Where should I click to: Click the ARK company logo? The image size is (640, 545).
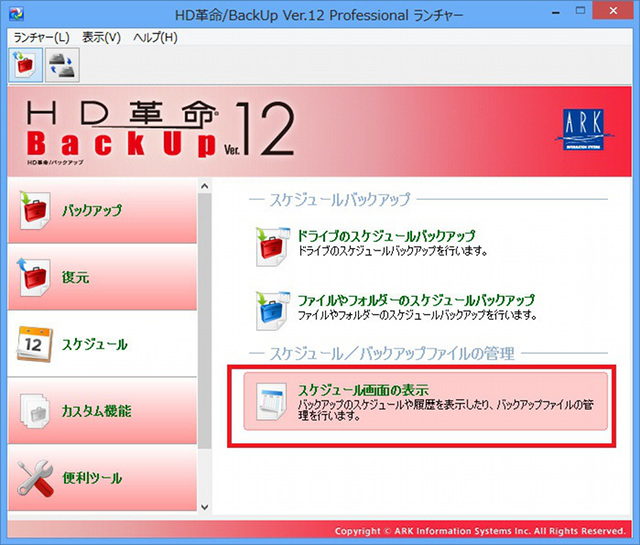pyautogui.click(x=583, y=129)
